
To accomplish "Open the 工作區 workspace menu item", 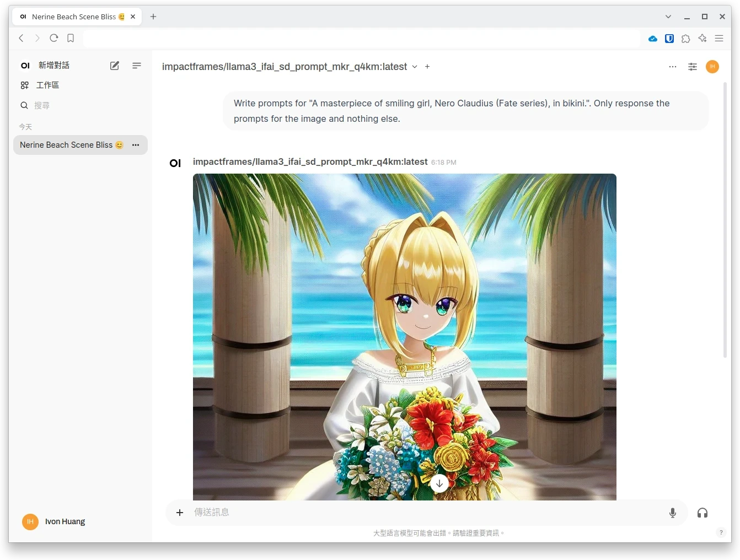I will 47,85.
